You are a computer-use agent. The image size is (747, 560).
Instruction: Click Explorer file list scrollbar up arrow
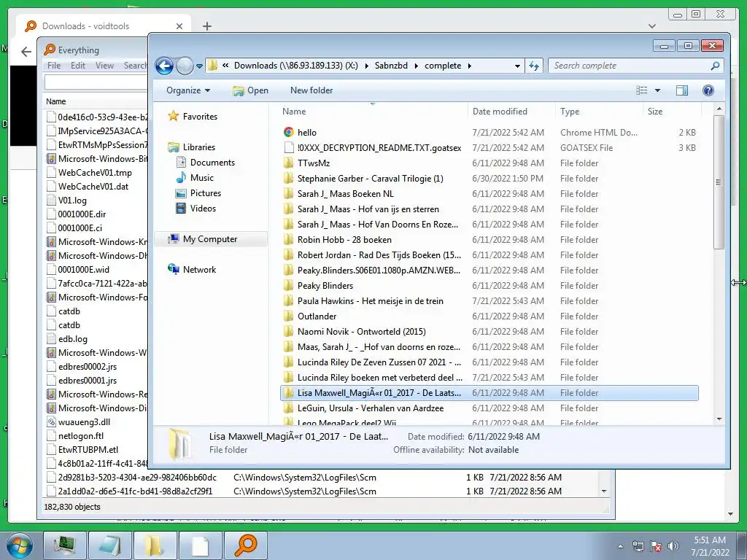[x=719, y=109]
